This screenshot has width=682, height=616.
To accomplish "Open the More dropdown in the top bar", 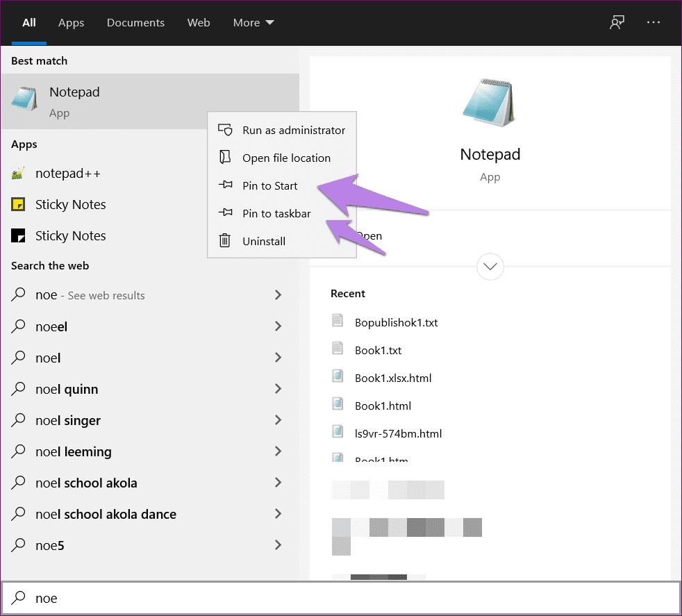I will click(x=253, y=22).
